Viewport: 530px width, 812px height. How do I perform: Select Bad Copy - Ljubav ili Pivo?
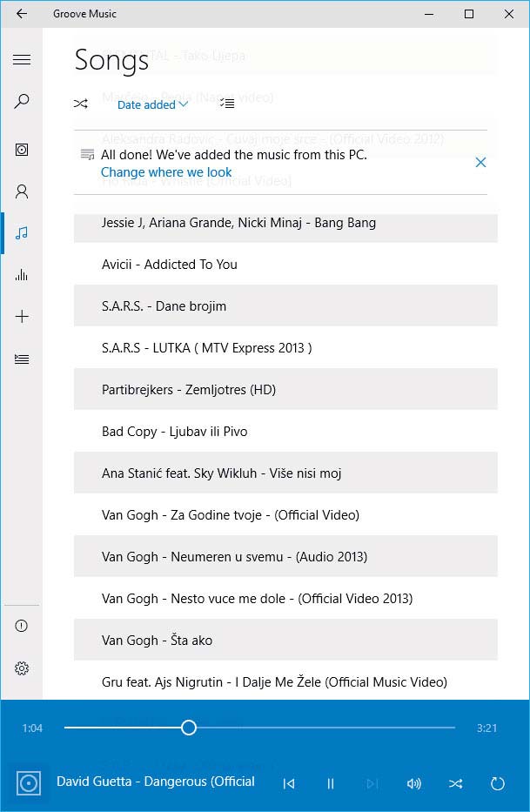pos(285,431)
